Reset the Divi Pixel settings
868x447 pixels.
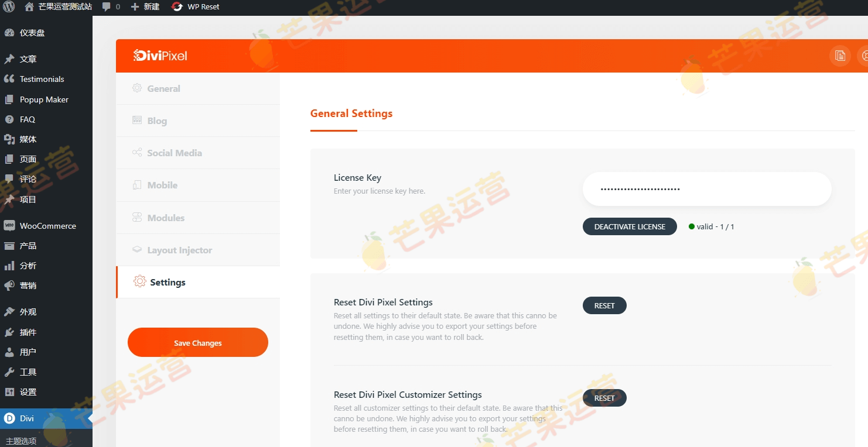604,305
